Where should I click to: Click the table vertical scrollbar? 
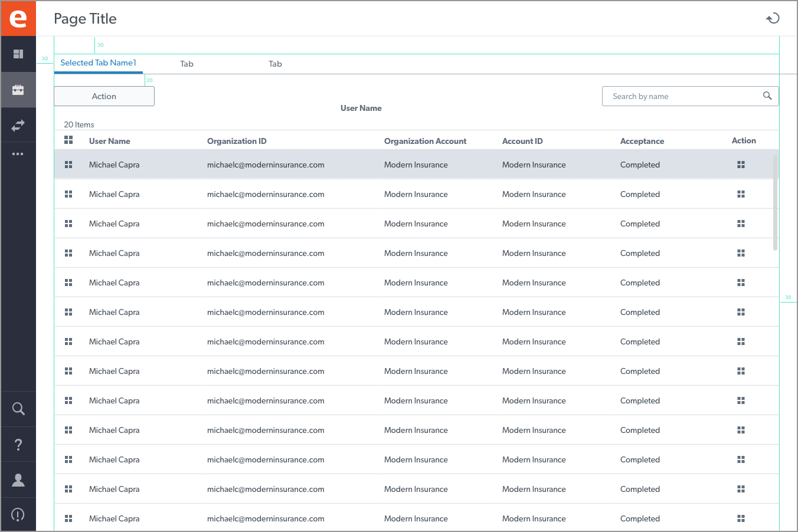775,202
